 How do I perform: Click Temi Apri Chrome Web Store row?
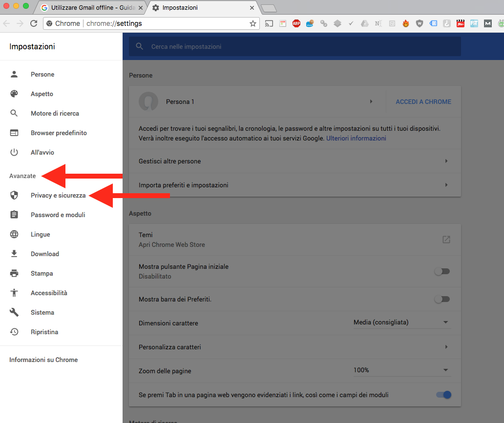[295, 240]
